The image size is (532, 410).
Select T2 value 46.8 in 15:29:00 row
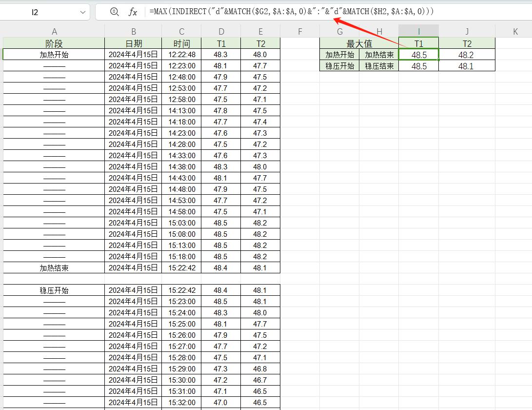coord(260,369)
